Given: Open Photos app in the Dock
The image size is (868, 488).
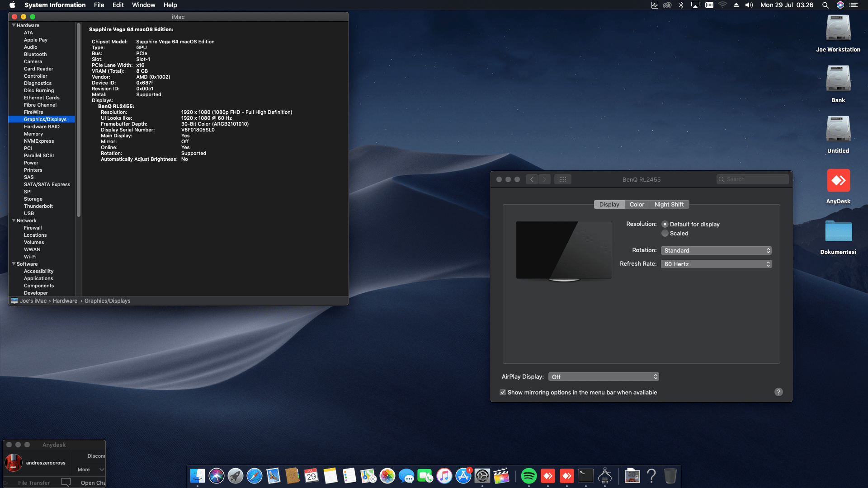Looking at the screenshot, I should (x=387, y=476).
